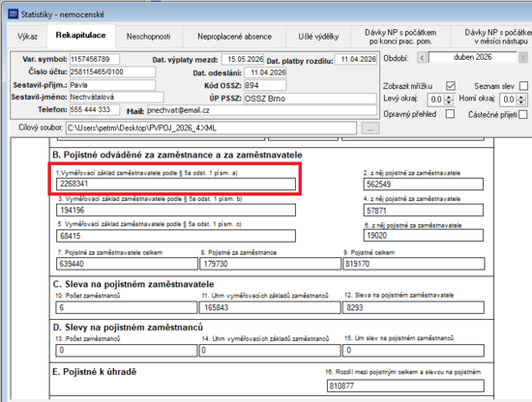Click field 14 Úhrn vyměřovacích základů zaměstnanců
This screenshot has height=402, width=532.
[270, 351]
